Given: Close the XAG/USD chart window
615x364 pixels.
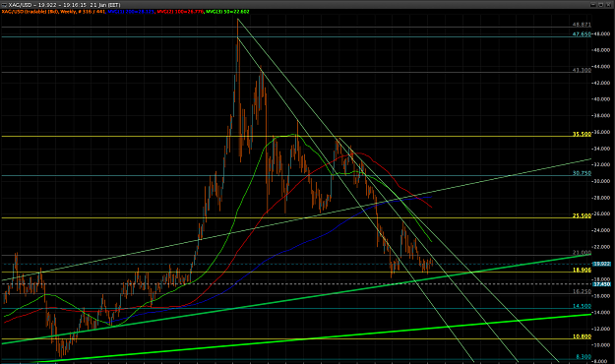Looking at the screenshot, I should tap(608, 5).
